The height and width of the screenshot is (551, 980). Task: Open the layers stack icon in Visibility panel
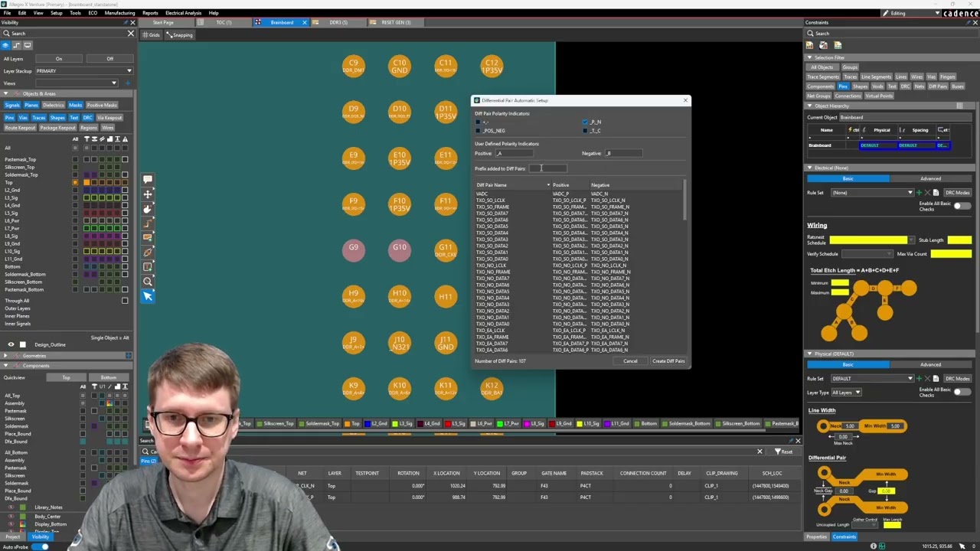tap(7, 45)
